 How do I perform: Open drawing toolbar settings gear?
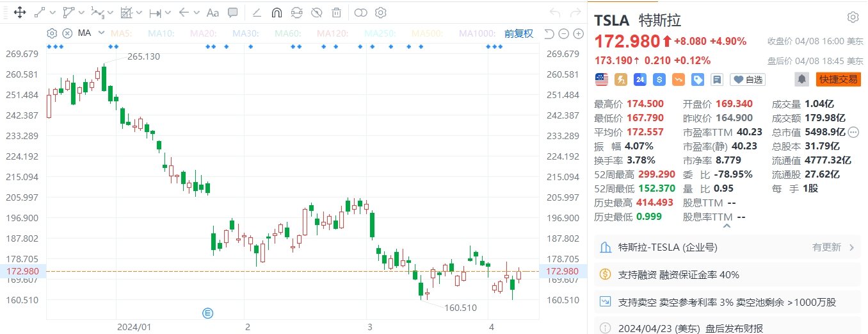381,12
